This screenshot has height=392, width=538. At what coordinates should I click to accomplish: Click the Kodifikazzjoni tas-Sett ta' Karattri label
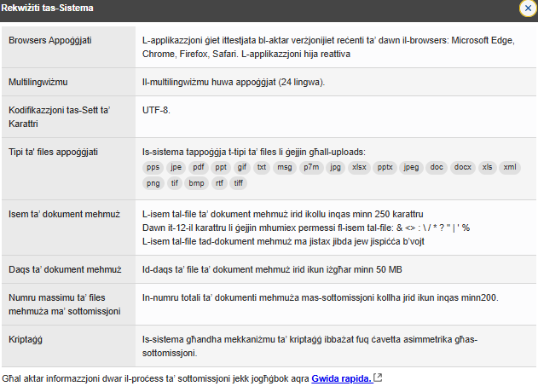pos(59,117)
